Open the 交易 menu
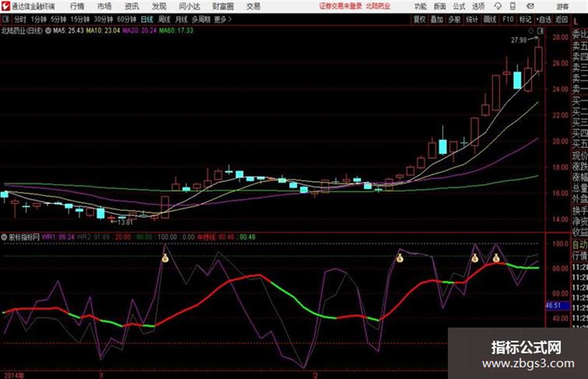 coord(253,6)
